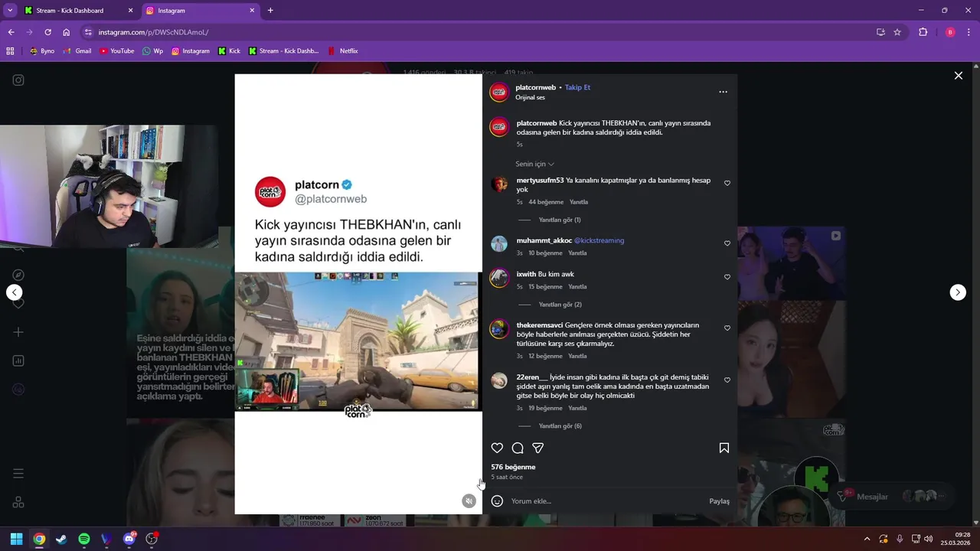Open Discord from the taskbar
The width and height of the screenshot is (980, 551).
[x=129, y=539]
